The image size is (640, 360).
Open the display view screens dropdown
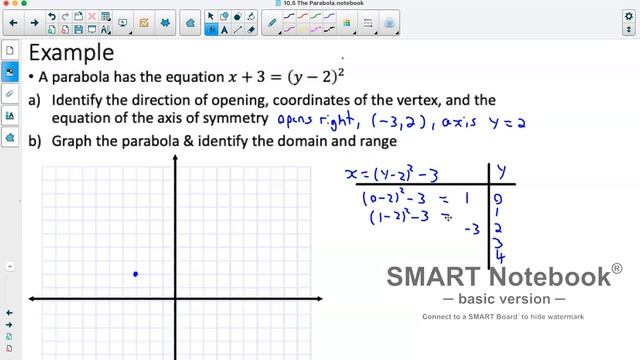coord(123,23)
